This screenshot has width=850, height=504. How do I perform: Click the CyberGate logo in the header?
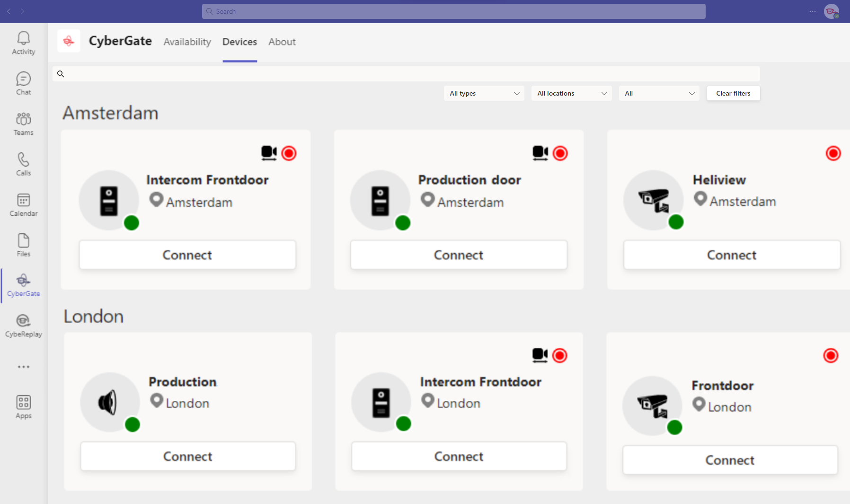coord(69,41)
